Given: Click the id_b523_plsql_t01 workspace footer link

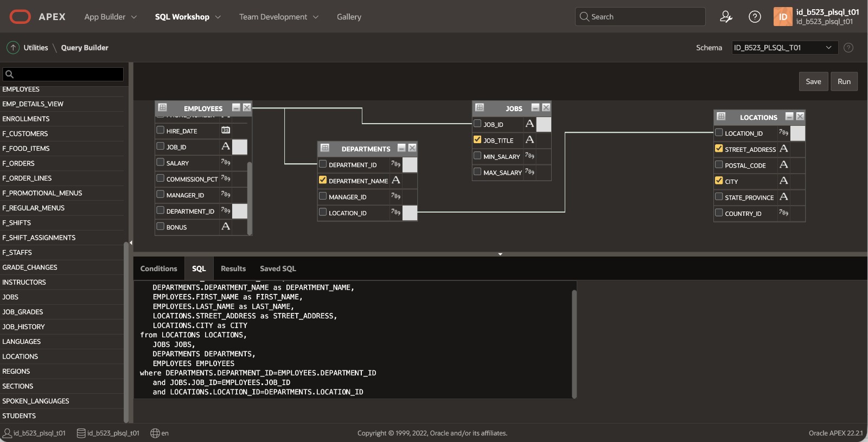Looking at the screenshot, I should pyautogui.click(x=108, y=433).
